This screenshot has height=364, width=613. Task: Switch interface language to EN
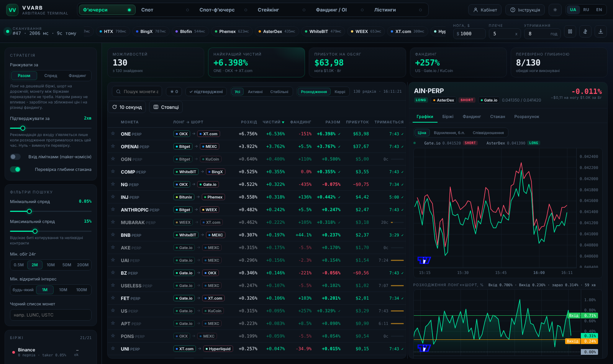(x=599, y=10)
